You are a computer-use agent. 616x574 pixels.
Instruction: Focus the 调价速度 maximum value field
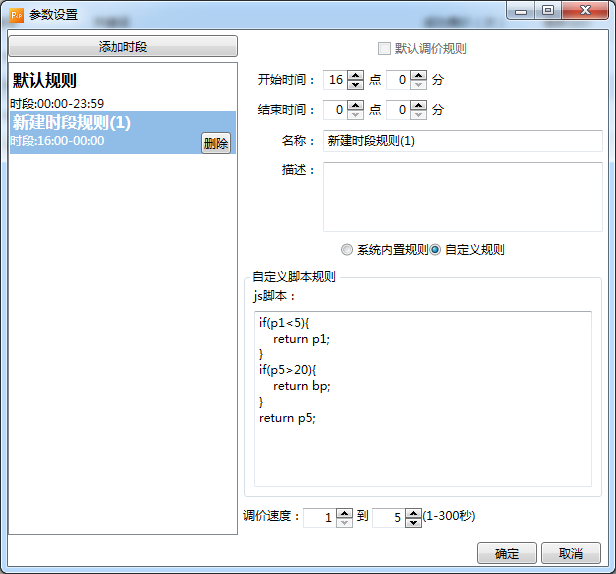[x=389, y=517]
